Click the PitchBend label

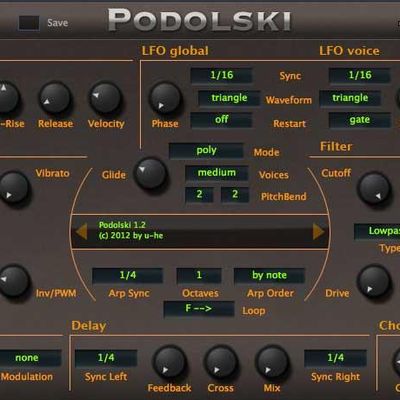pyautogui.click(x=284, y=197)
